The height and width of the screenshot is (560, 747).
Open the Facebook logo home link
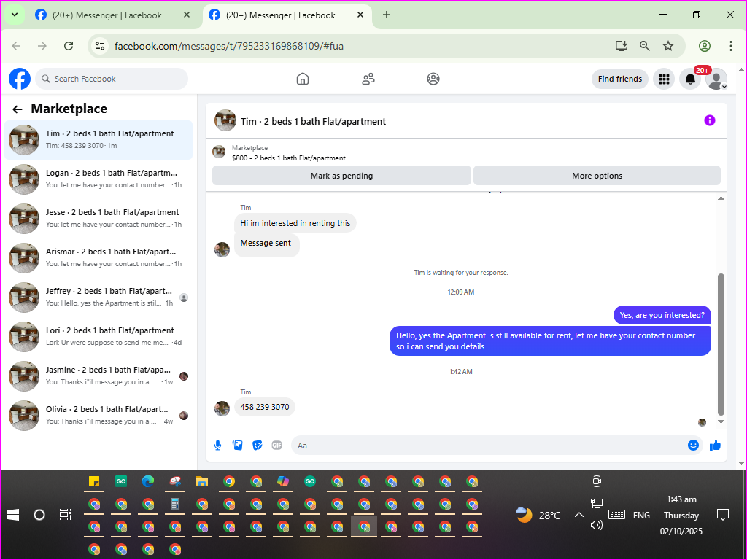click(20, 79)
